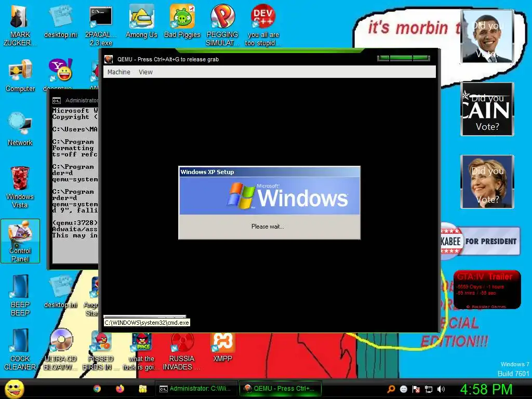Click the 4:58 PM taskbar clock
The image size is (532, 399).
(x=486, y=389)
